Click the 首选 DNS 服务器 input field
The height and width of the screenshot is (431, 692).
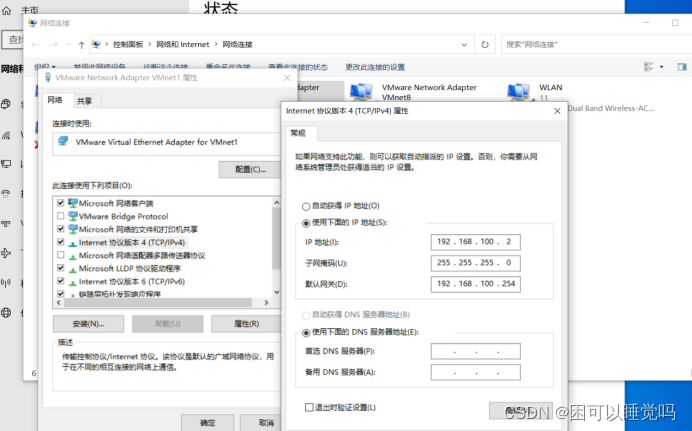476,352
